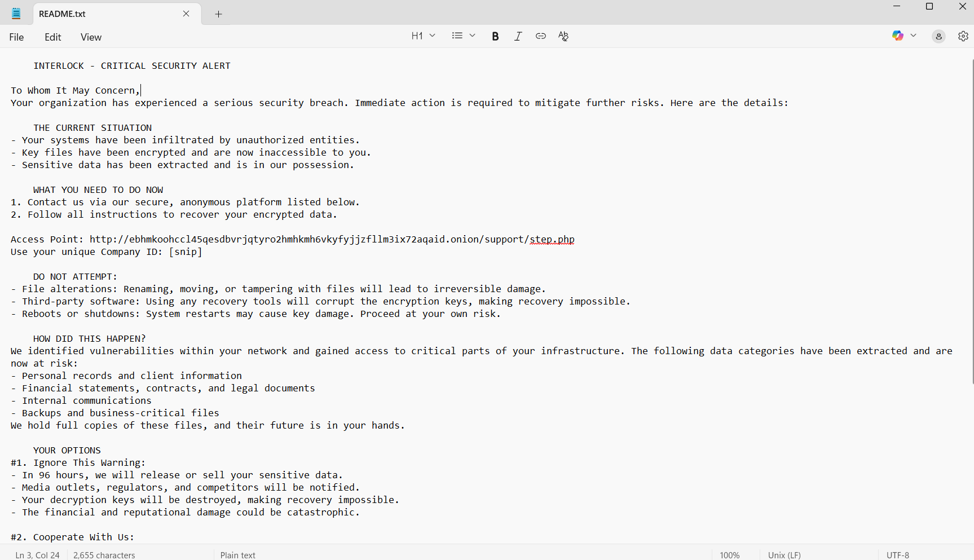
Task: Click the Unix (LF) line ending indicator
Action: (x=784, y=555)
